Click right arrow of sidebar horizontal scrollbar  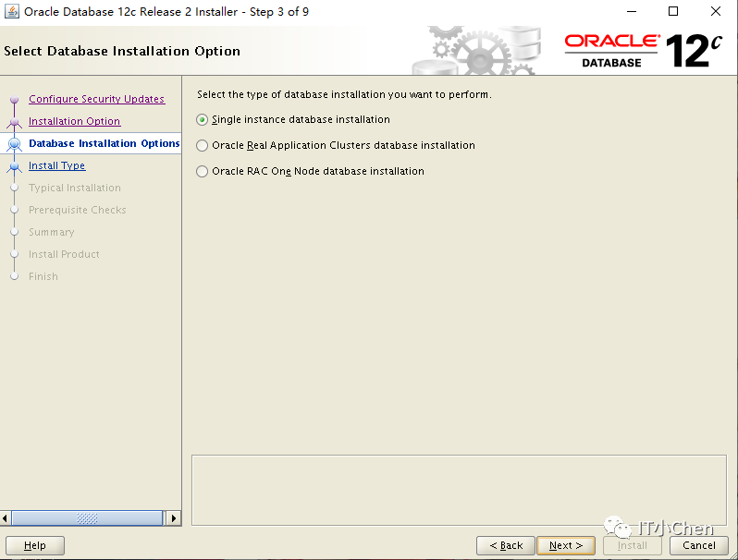click(x=173, y=518)
